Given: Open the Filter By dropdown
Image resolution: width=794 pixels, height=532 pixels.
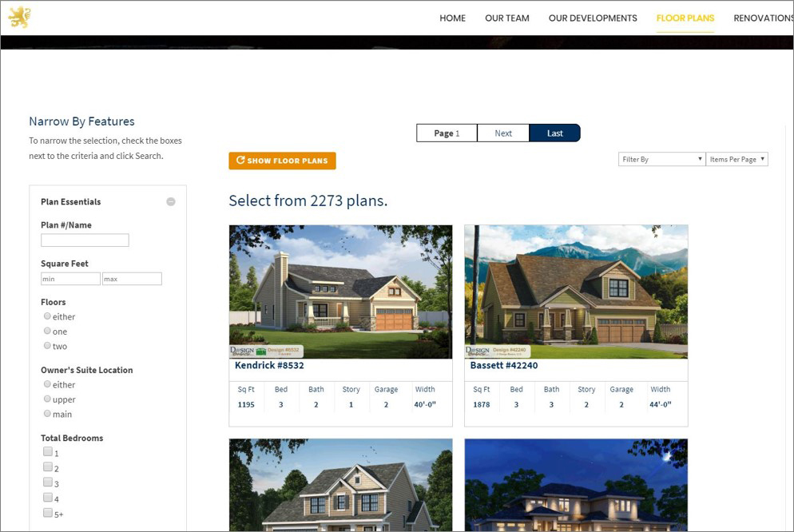Looking at the screenshot, I should [662, 160].
